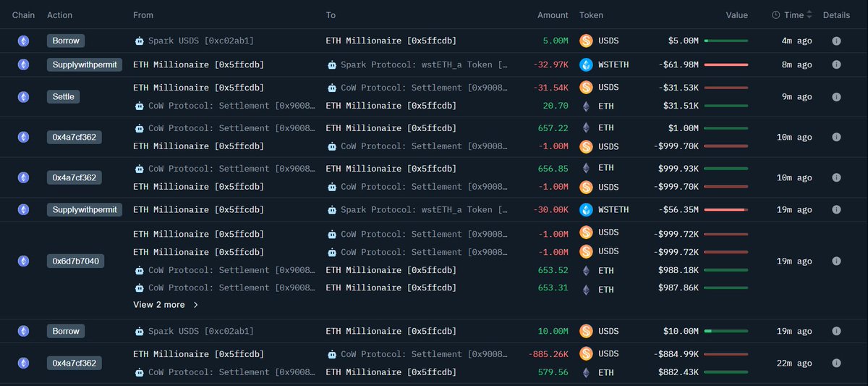Image resolution: width=868 pixels, height=386 pixels.
Task: Click robot icon beside Spark USDS in 5.00M row
Action: tap(140, 41)
